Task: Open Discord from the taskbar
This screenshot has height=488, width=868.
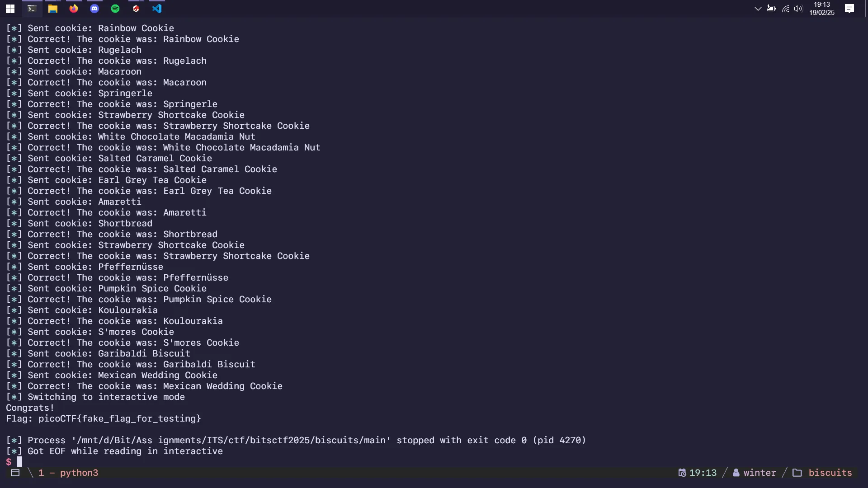Action: [94, 9]
